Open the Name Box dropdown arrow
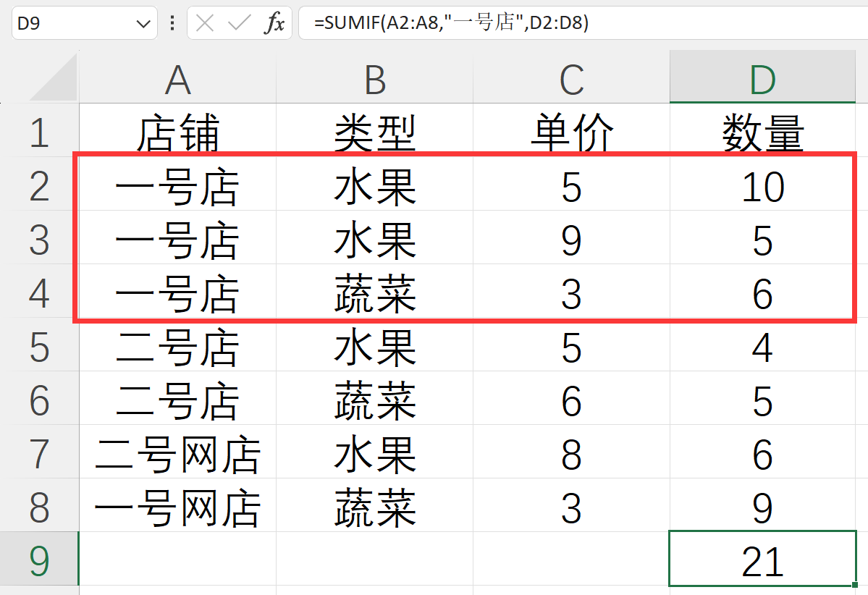 [142, 24]
